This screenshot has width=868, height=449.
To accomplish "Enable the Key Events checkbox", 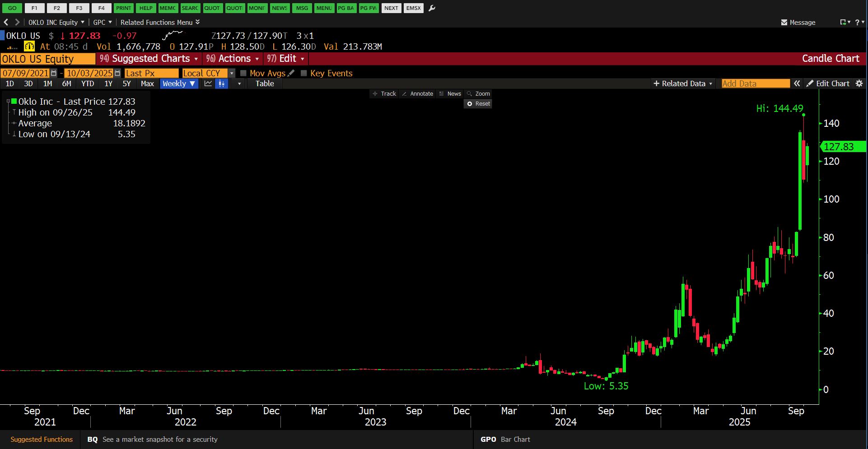I will 304,73.
